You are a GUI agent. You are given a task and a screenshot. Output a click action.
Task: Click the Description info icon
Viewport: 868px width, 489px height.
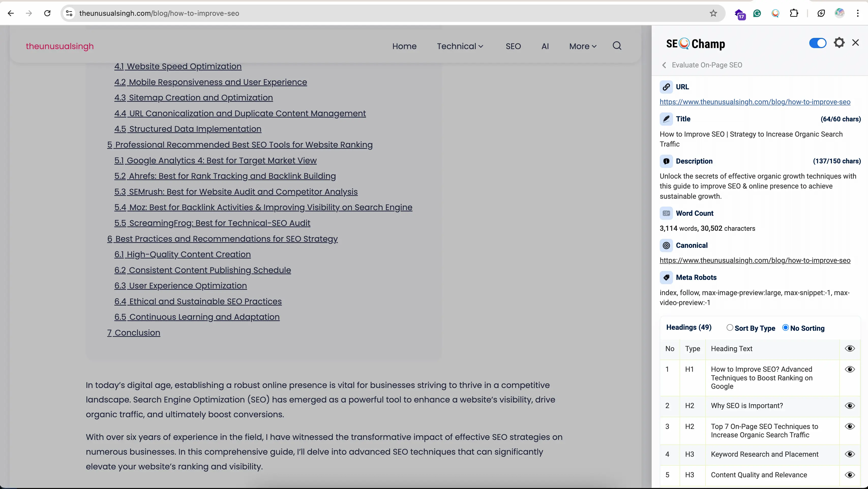[x=666, y=161]
